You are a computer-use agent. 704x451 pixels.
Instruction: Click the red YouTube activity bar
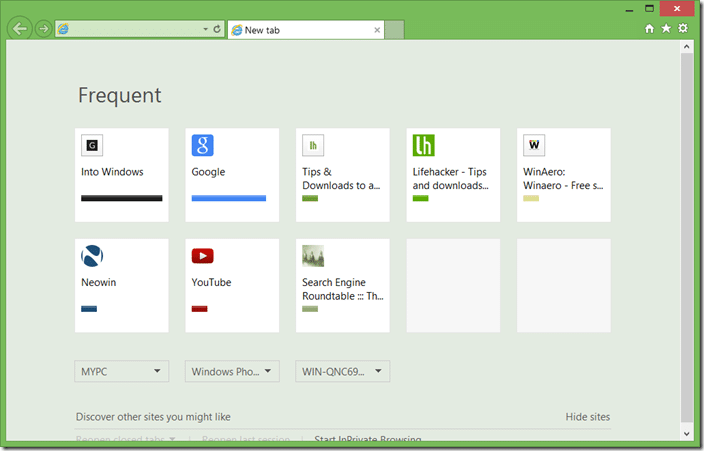click(199, 309)
